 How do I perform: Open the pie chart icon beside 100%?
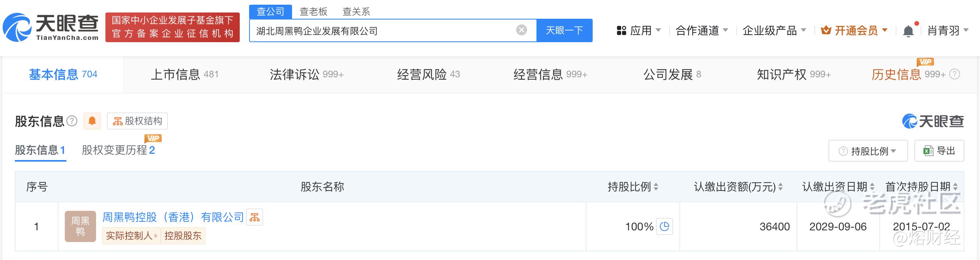665,226
